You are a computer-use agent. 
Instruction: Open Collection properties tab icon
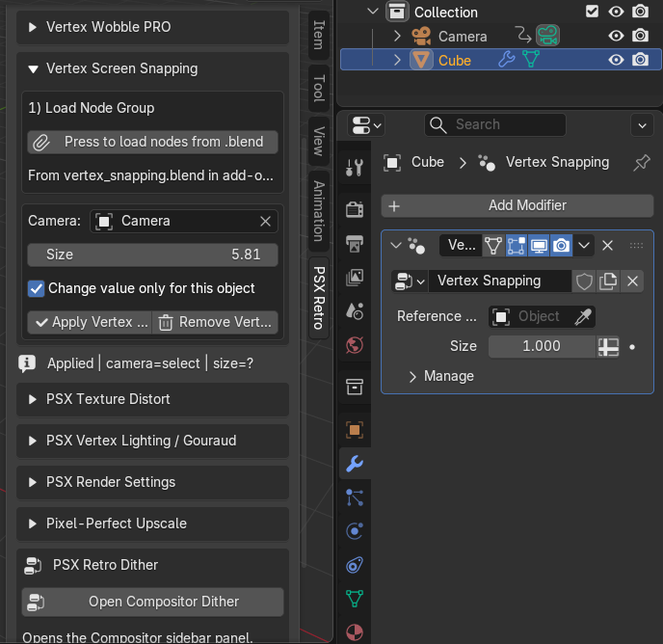click(x=355, y=387)
